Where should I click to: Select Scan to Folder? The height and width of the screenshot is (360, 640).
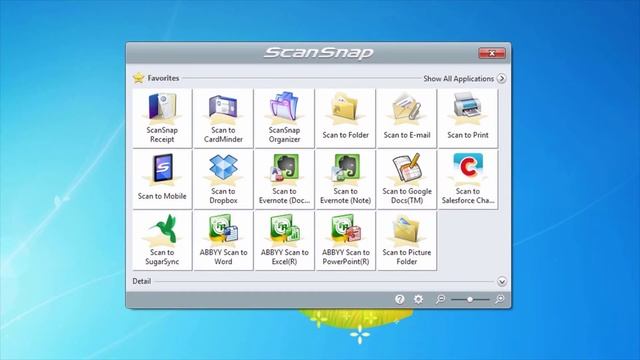pos(345,118)
